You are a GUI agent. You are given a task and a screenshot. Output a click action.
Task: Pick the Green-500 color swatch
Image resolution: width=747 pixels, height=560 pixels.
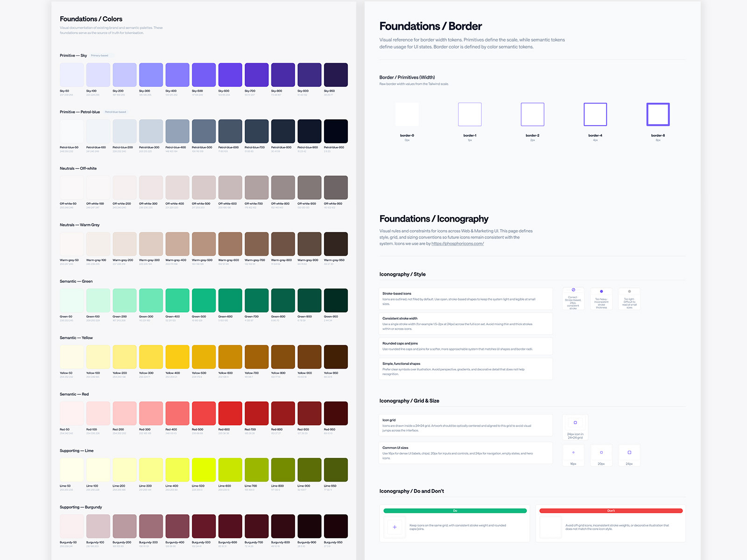tap(204, 301)
